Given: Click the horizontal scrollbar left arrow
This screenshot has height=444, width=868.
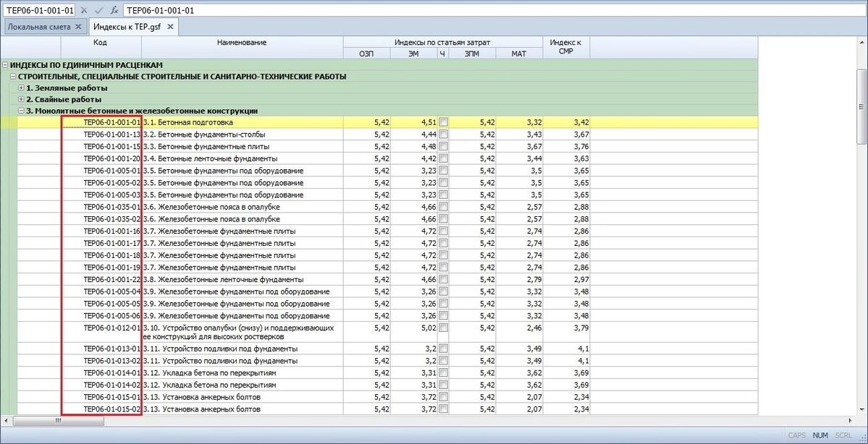Looking at the screenshot, I should [x=7, y=420].
